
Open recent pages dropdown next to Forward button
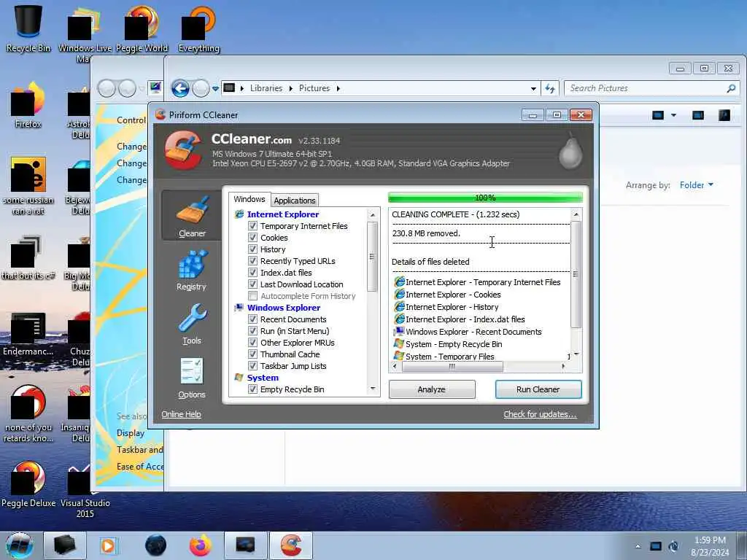coord(215,88)
